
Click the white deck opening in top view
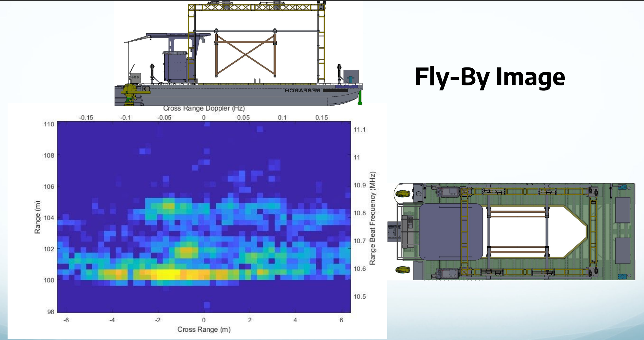coord(533,232)
